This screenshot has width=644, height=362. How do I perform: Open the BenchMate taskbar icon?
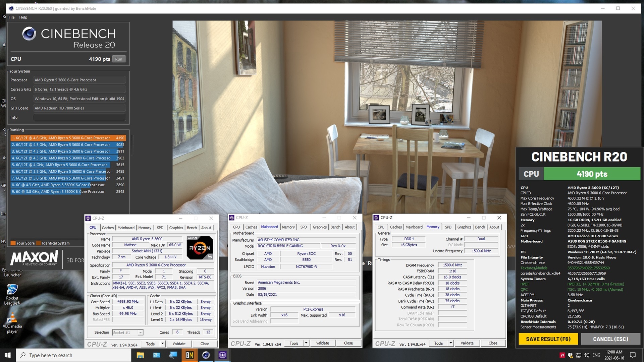coord(190,355)
